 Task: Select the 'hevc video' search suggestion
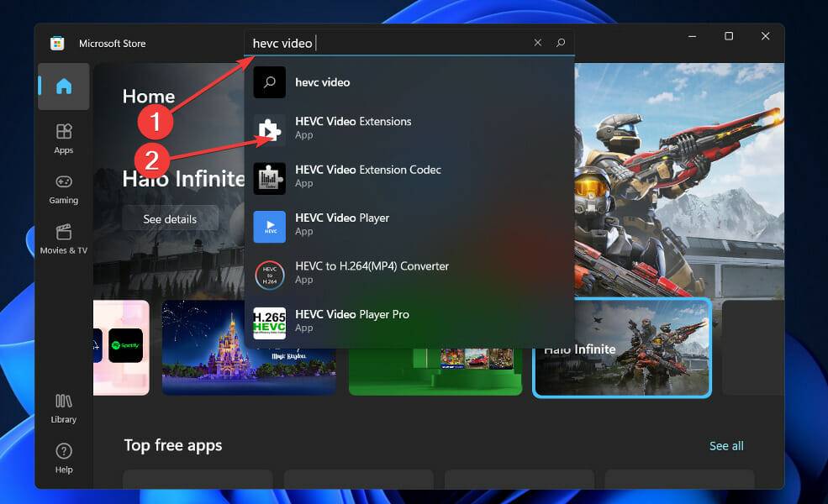(409, 82)
